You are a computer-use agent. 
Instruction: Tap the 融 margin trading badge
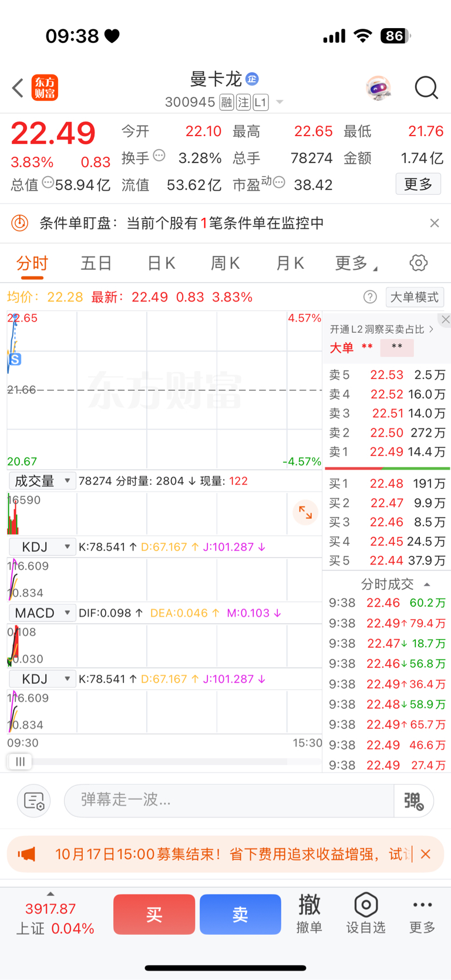tap(227, 103)
